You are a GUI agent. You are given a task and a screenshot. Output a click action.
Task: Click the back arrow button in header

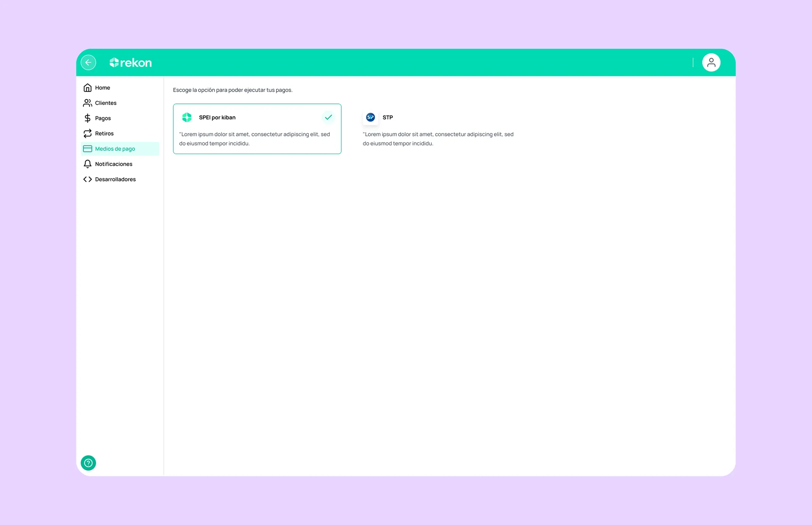tap(88, 63)
